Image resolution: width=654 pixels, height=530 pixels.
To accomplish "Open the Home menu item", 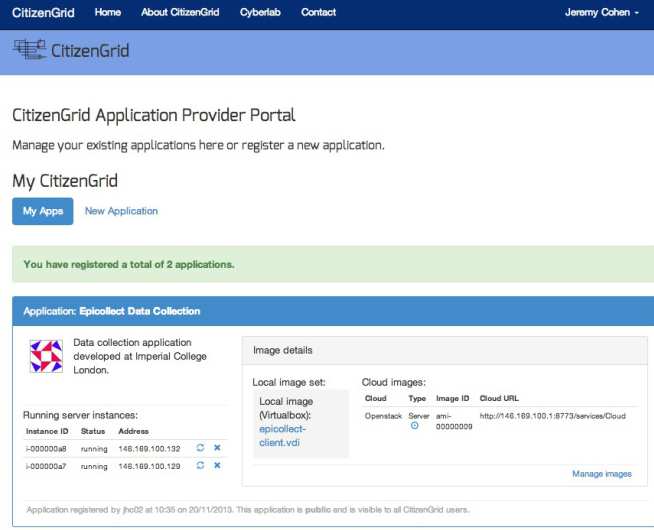I will pos(107,13).
